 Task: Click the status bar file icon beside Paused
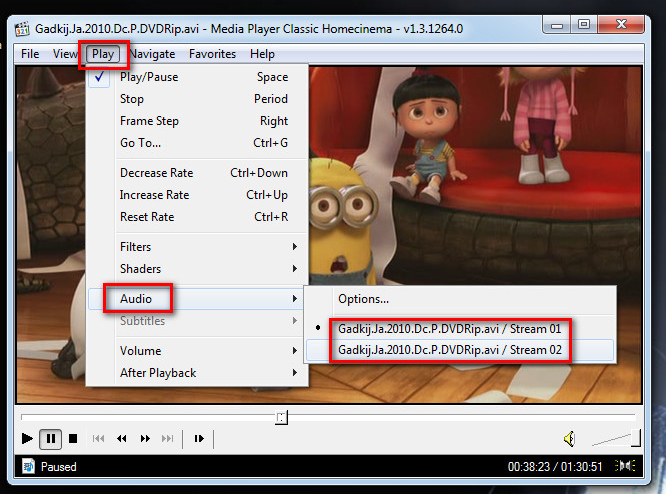click(28, 466)
